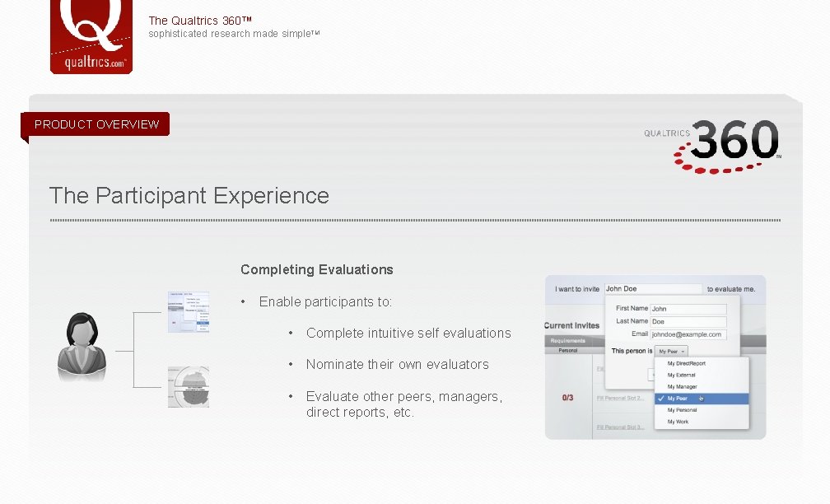Image resolution: width=830 pixels, height=504 pixels.
Task: Click the 'John Doe' invite name field
Action: (x=653, y=289)
